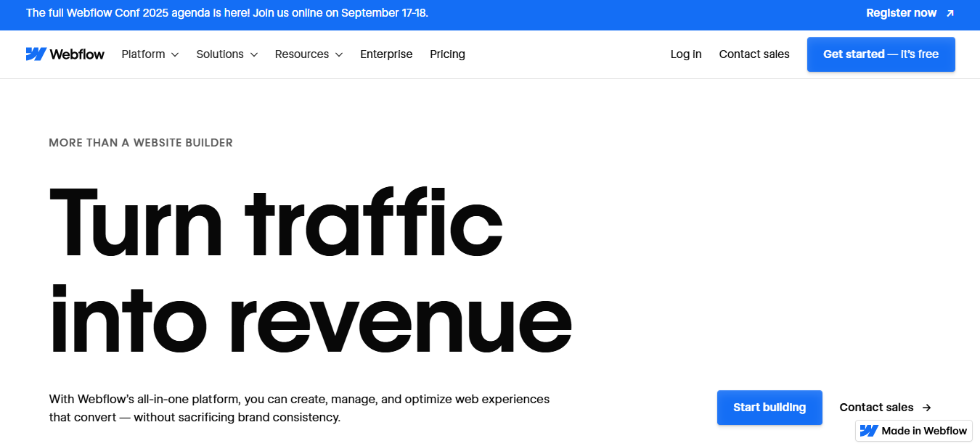Click the arrow after hero Contact sales
Viewport: 980px width, 446px height.
pos(926,408)
